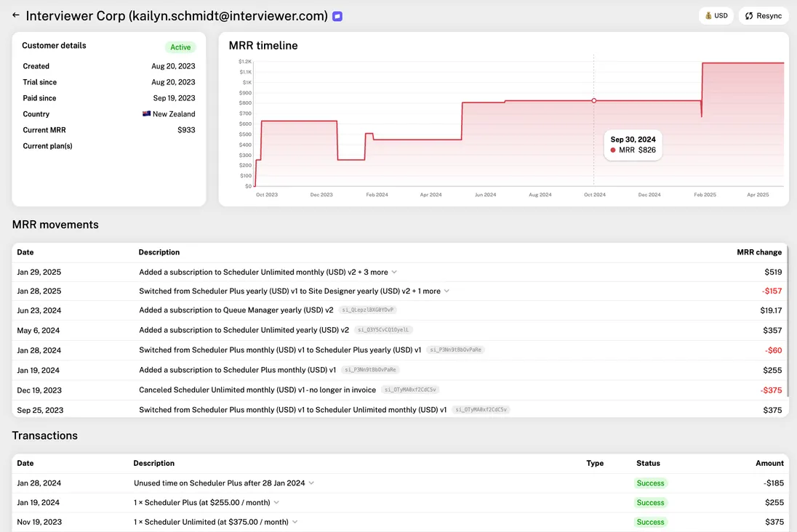Click the MRR movements table scrollbar

pyautogui.click(x=788, y=320)
